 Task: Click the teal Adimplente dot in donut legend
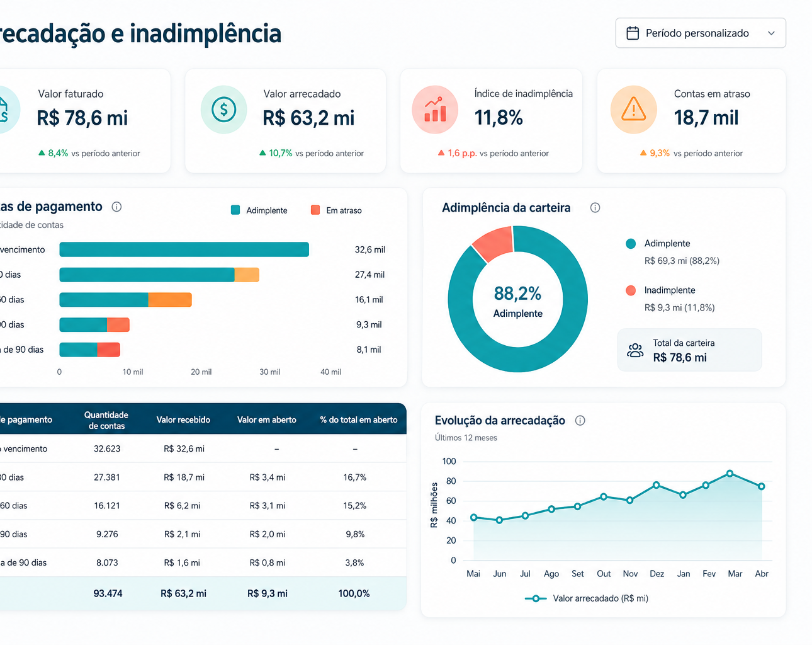tap(631, 244)
